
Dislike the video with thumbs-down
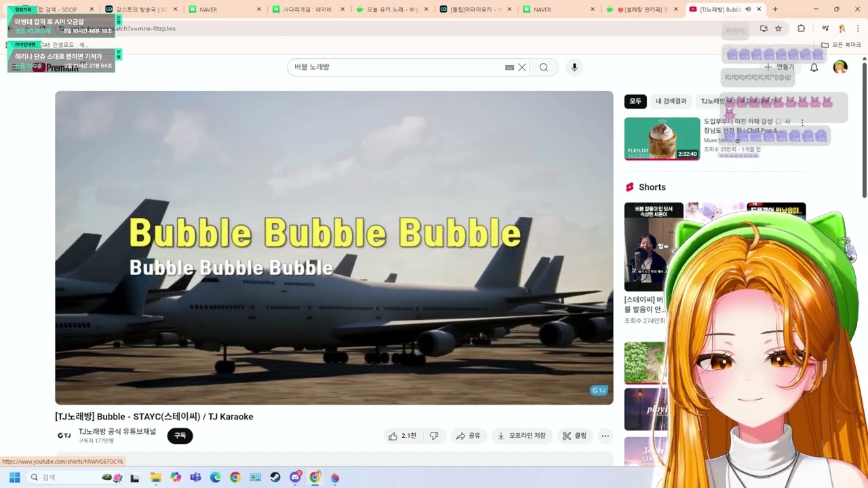434,436
